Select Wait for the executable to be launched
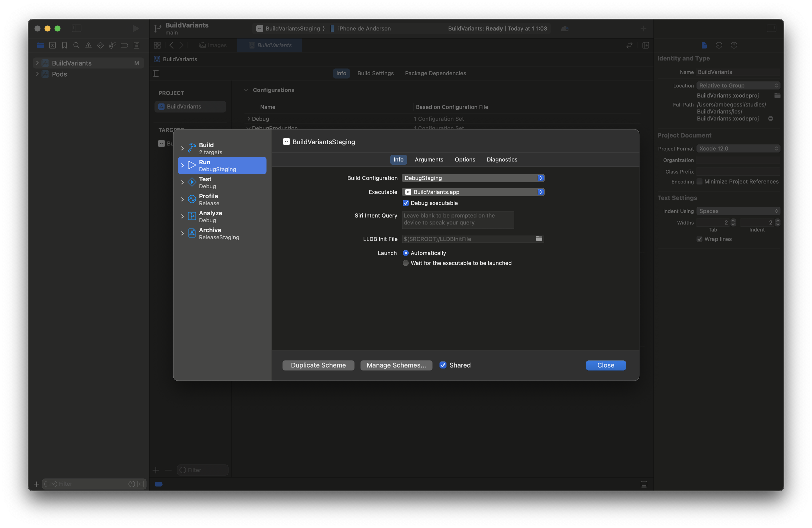This screenshot has height=528, width=812. point(406,263)
